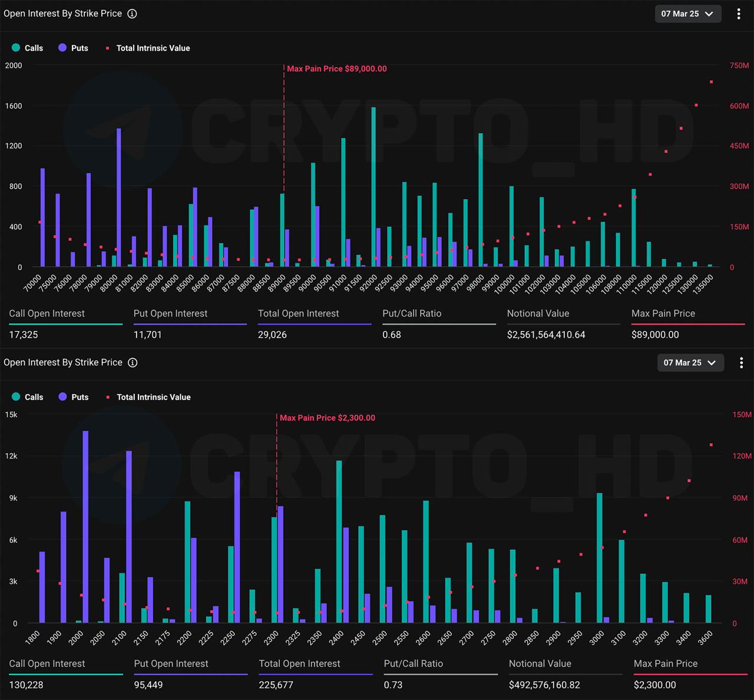Click info icon beside title in $89,000 max pain chart
Screen dimensions: 754x700
133,14
